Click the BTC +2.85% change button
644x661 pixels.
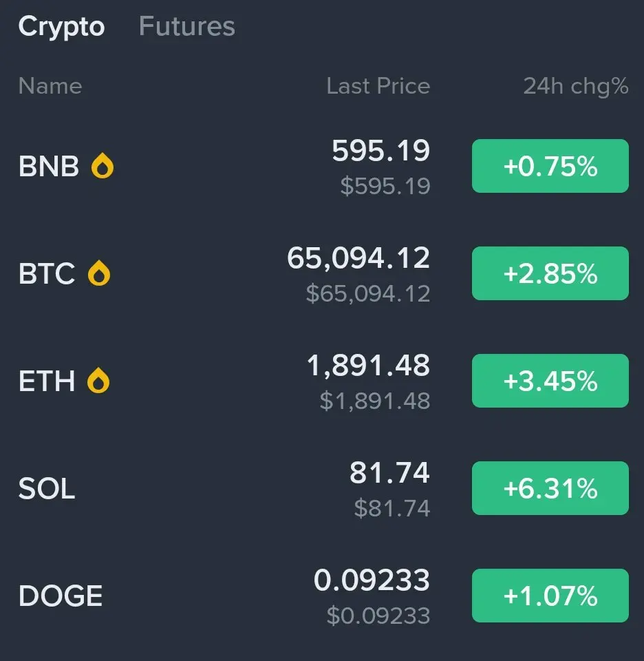(550, 273)
